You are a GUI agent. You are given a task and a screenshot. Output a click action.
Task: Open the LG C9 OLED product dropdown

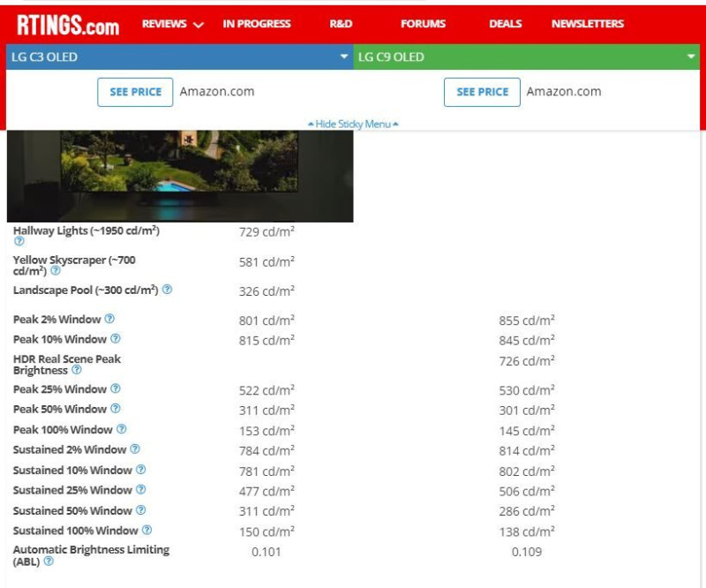click(x=526, y=57)
